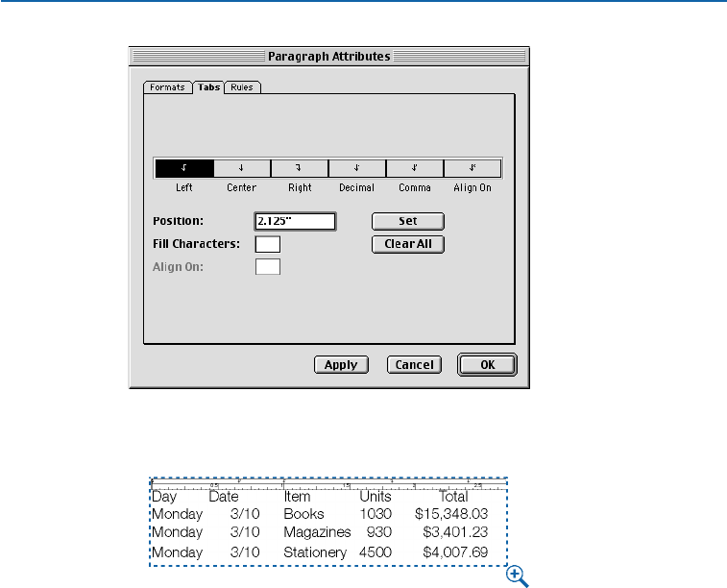727x588 pixels.
Task: Click the 'Day' column header text
Action: (x=164, y=497)
